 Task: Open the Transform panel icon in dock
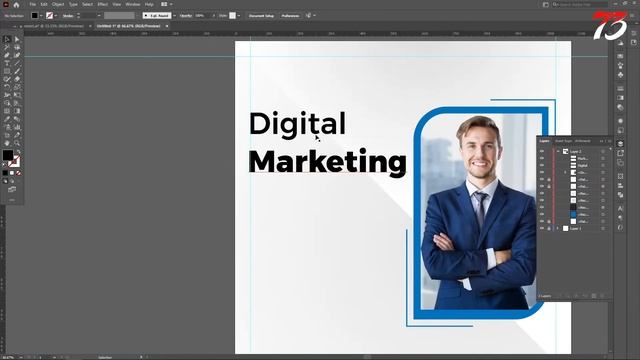(x=620, y=176)
